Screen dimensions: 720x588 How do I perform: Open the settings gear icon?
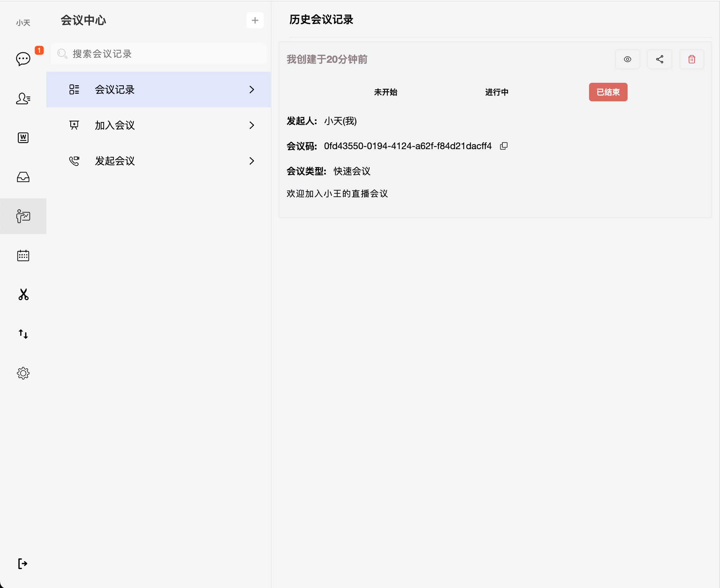coord(23,373)
